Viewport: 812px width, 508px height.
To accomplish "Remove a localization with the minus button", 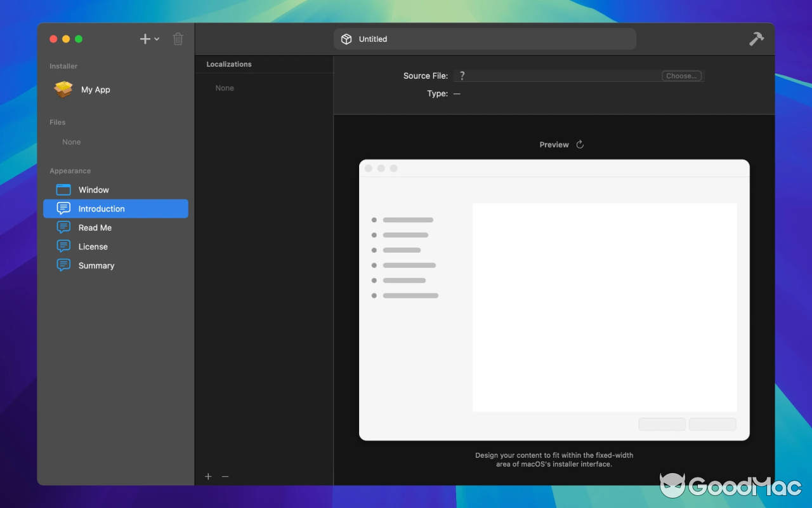I will [x=225, y=476].
